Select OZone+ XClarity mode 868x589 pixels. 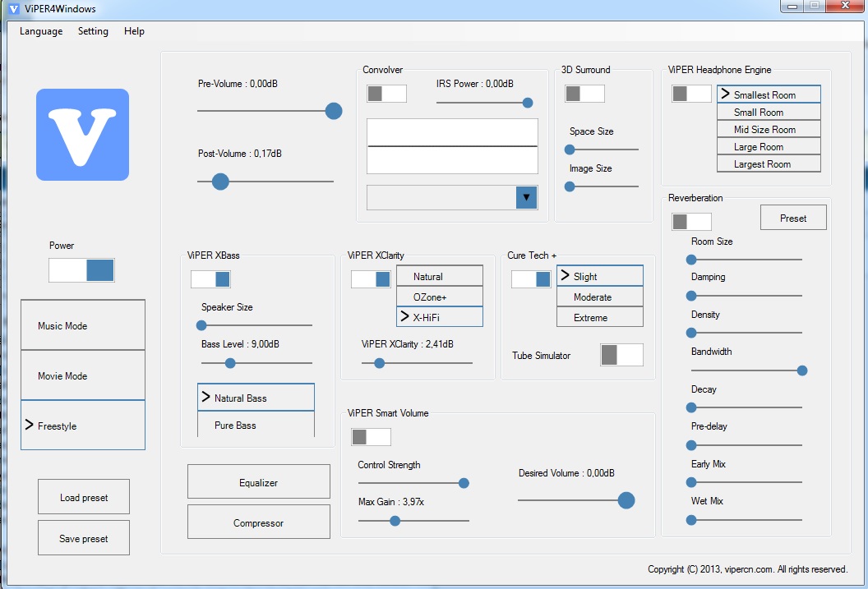tap(440, 297)
